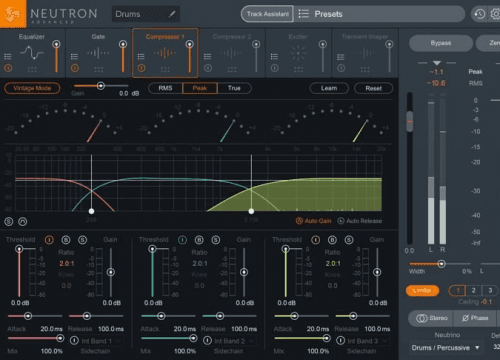Enable the Exciter module power button
Image resolution: width=500 pixels, height=360 pixels.
pos(274,68)
